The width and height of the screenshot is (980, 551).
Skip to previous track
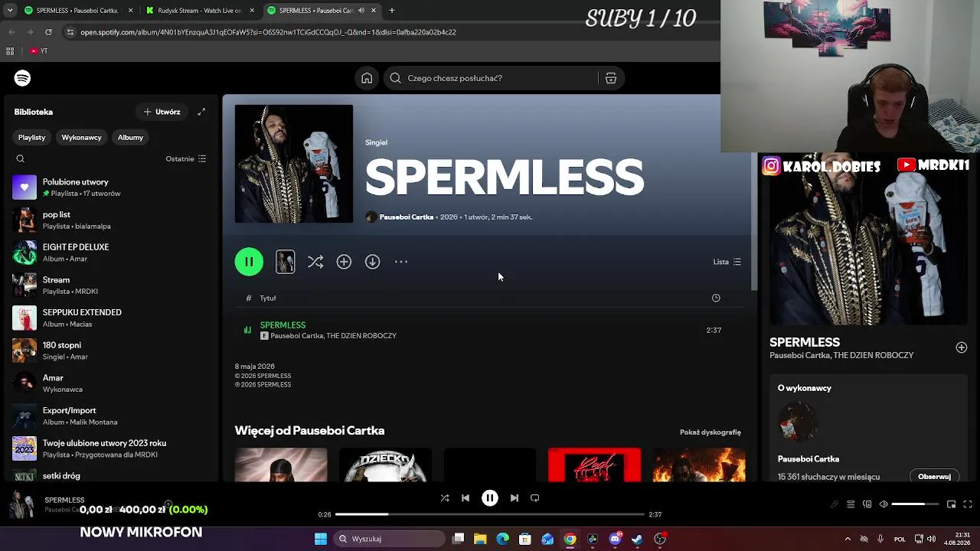click(465, 498)
